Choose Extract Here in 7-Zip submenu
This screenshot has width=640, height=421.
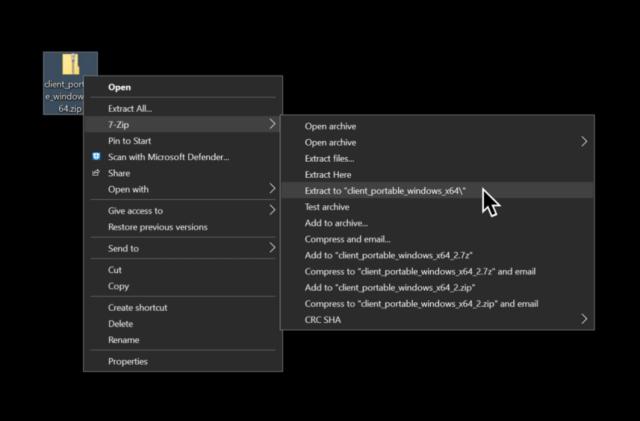tap(328, 175)
